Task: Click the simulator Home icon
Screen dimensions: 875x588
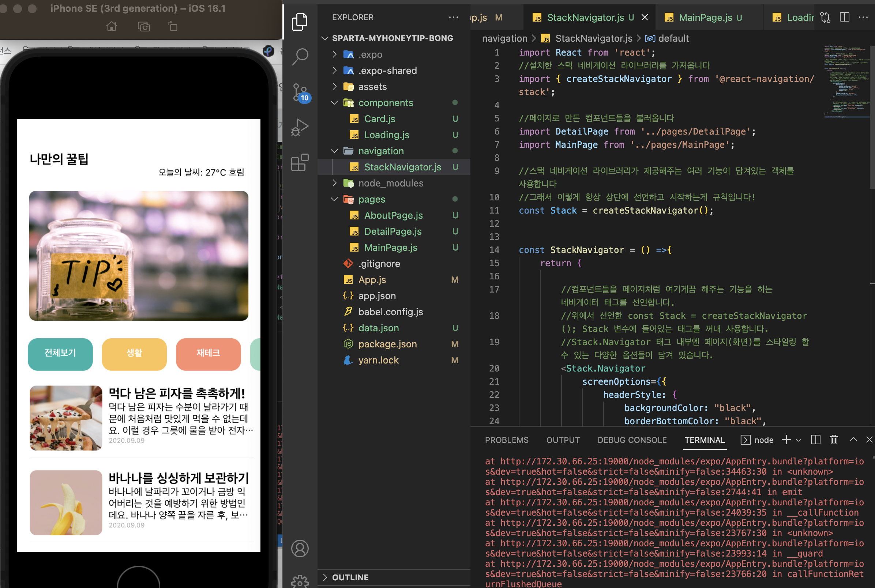Action: [112, 26]
